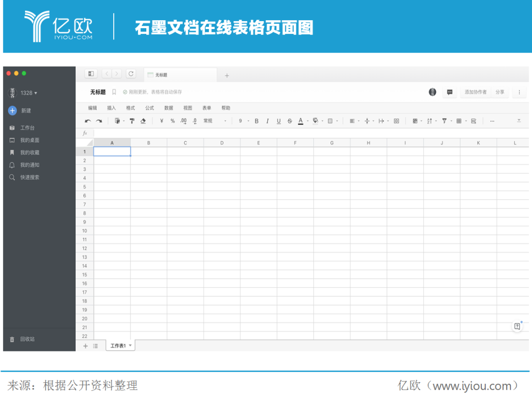Apply yuan currency format
Viewport: 532px width, 408px height.
click(x=162, y=121)
